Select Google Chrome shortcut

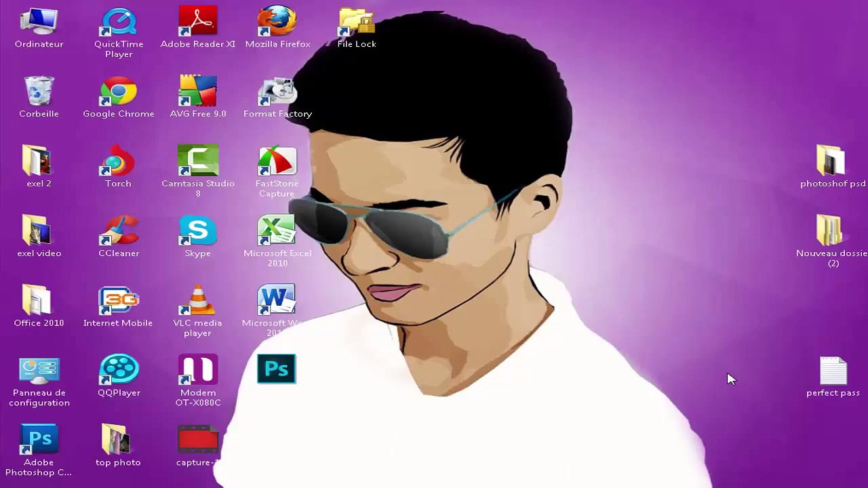click(119, 92)
